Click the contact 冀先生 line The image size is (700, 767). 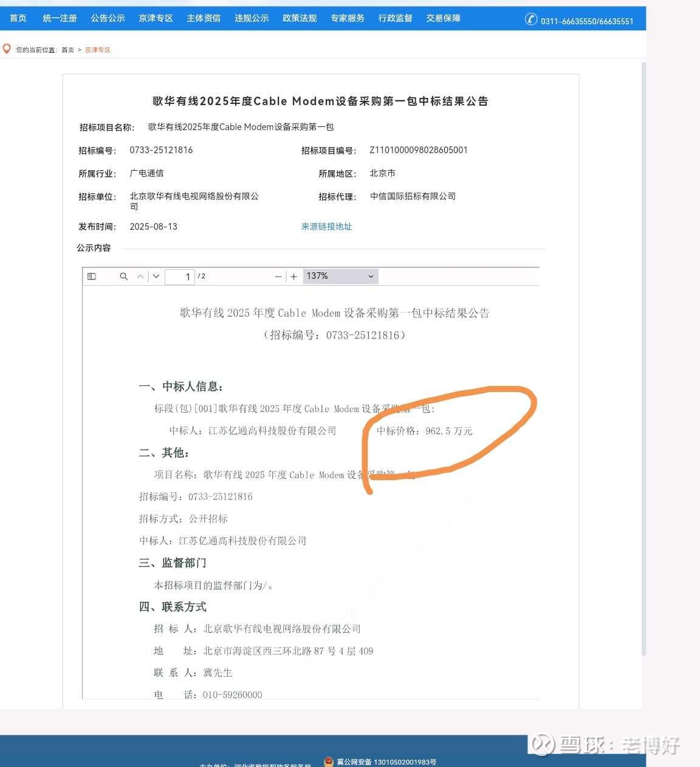click(193, 673)
